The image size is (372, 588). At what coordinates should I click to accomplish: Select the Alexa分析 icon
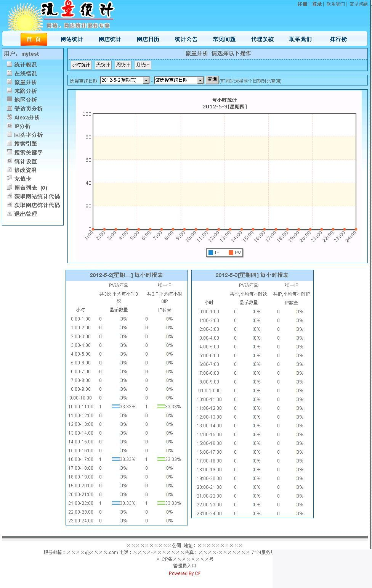tap(9, 118)
